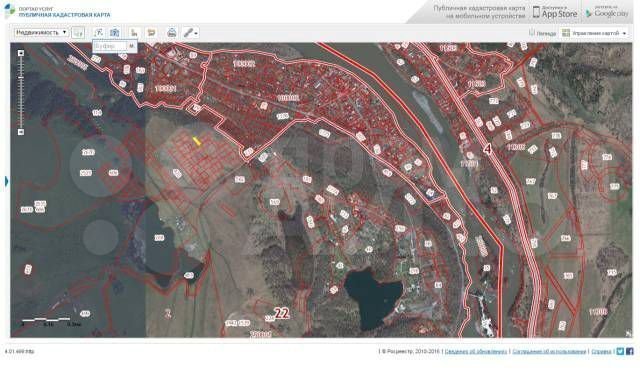The width and height of the screenshot is (640, 374).
Task: Click the zoom in button on the zoom slider
Action: (x=21, y=53)
